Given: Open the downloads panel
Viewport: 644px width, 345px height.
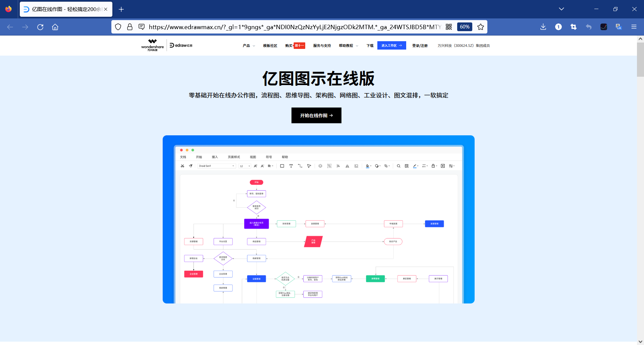Looking at the screenshot, I should coord(543,27).
